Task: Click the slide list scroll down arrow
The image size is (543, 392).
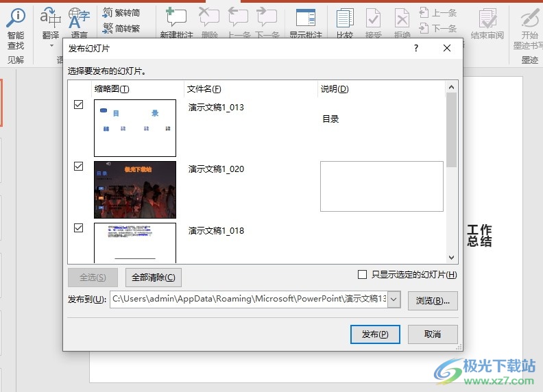Action: click(451, 257)
